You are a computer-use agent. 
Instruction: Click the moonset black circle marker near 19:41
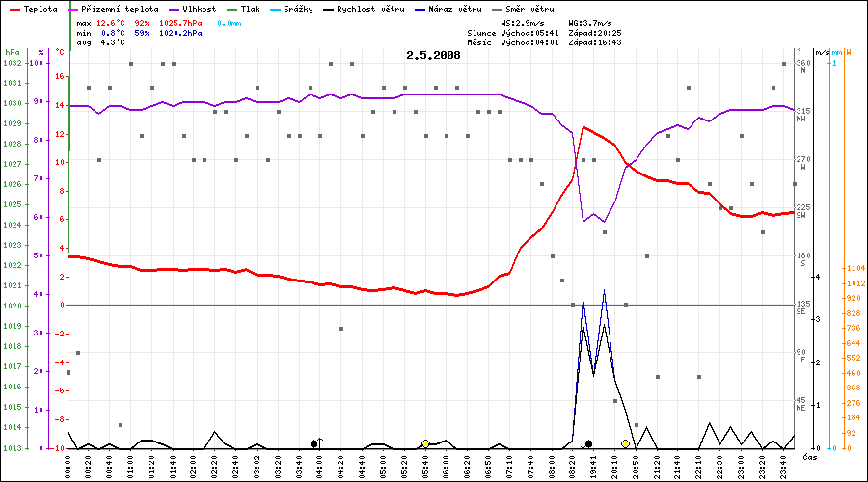[x=588, y=443]
